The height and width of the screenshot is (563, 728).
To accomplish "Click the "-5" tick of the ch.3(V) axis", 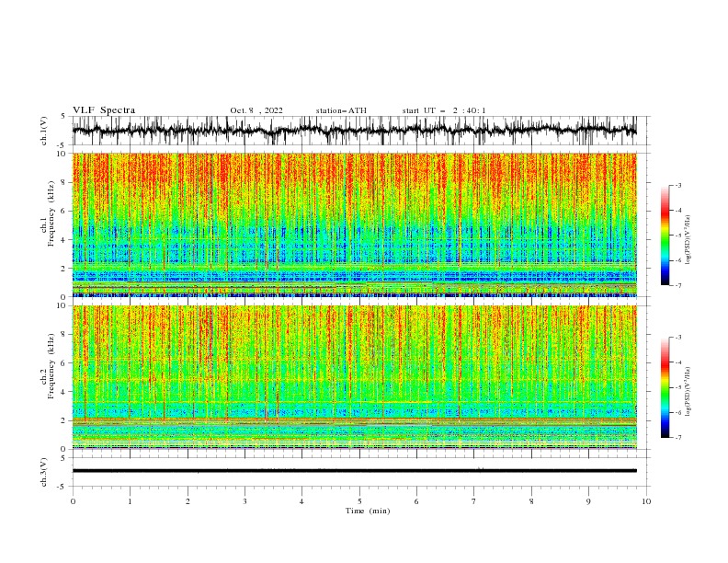I will [x=62, y=487].
